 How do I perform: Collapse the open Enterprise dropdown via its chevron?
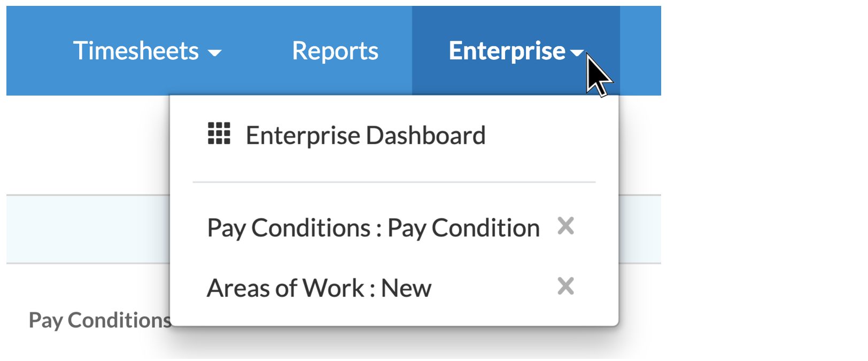pyautogui.click(x=577, y=53)
